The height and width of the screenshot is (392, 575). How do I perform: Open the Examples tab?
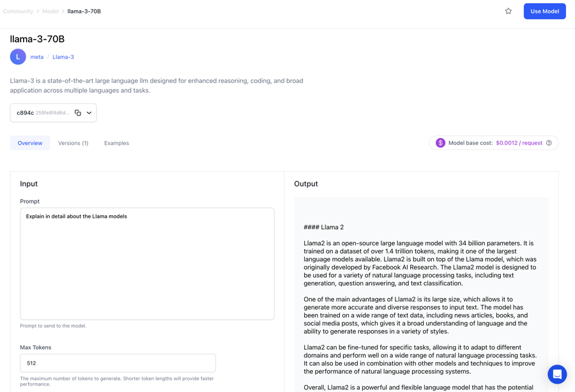pos(116,143)
